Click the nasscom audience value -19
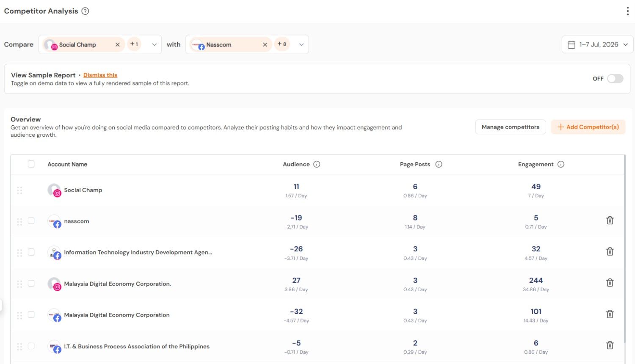Viewport: 635px width, 364px height. (296, 218)
